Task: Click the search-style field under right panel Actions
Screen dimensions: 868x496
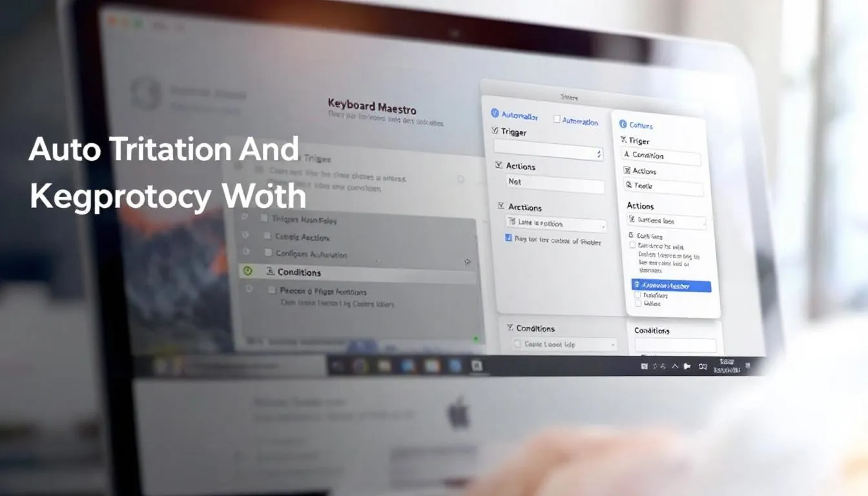Action: [x=663, y=187]
